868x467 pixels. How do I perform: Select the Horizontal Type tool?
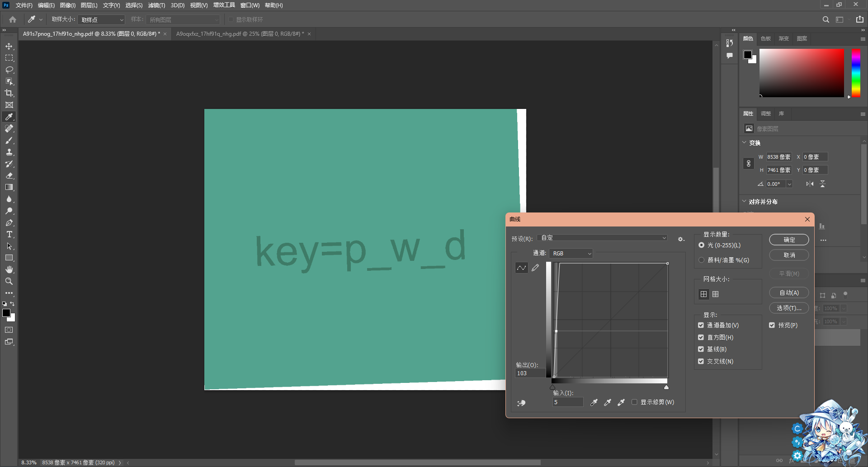pos(9,234)
